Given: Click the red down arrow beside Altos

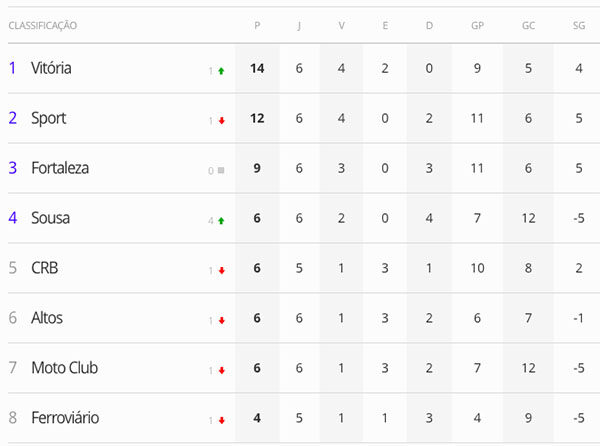Looking at the screenshot, I should click(222, 321).
